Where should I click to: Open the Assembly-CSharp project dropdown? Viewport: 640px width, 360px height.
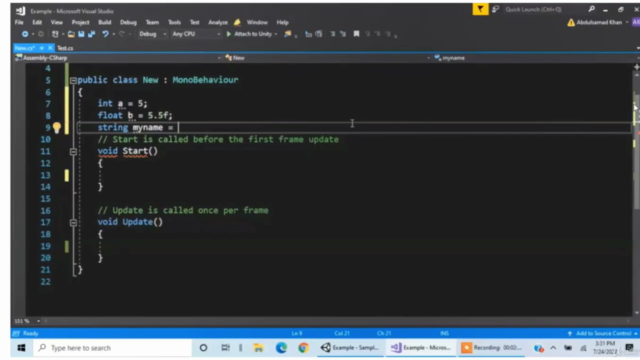click(x=118, y=58)
